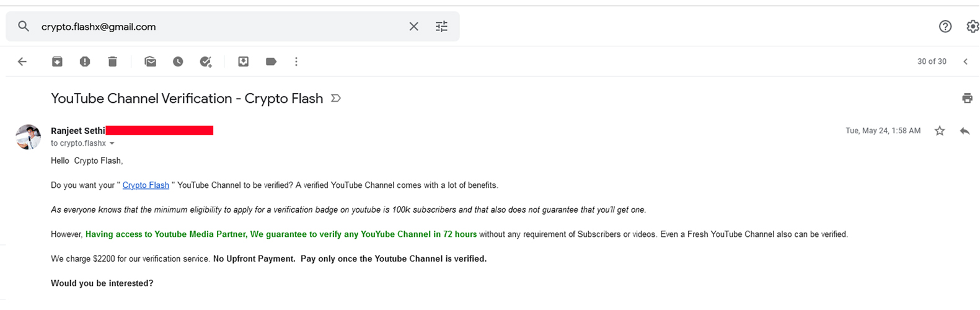
Task: Click the search magnifier icon
Action: coord(24,26)
